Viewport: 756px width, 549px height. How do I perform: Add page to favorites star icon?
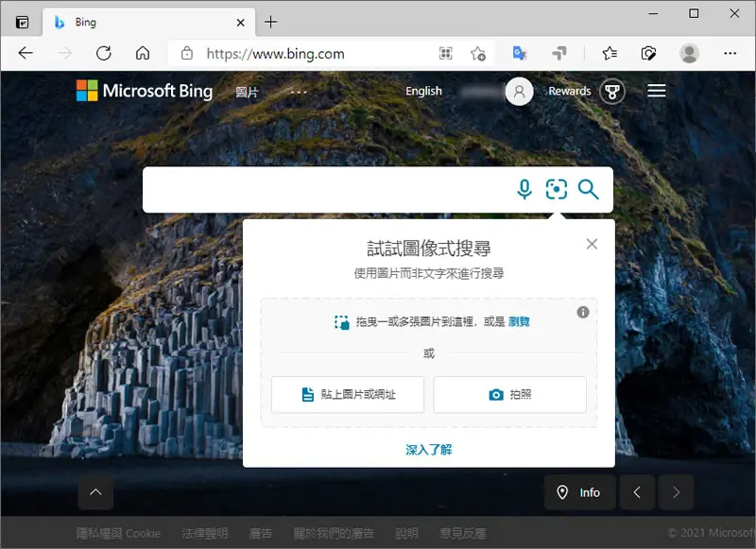(478, 53)
